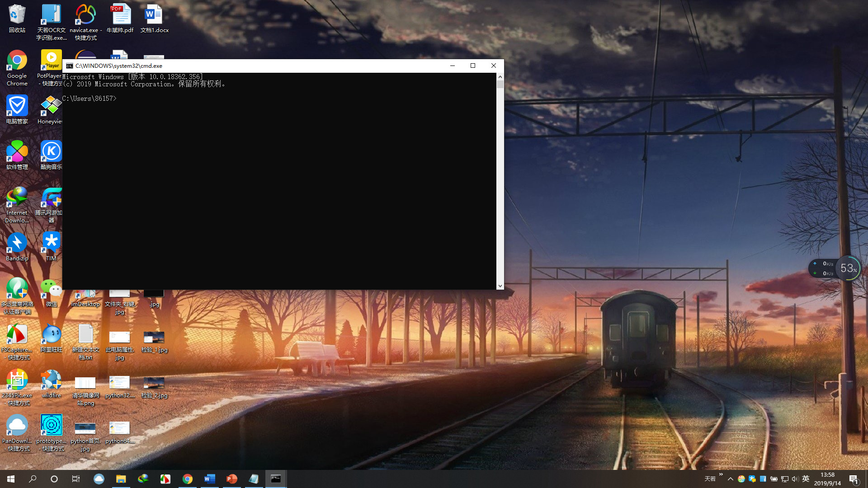Image resolution: width=868 pixels, height=488 pixels.
Task: Select the 清华镜像网站.png image file
Action: pos(85,391)
